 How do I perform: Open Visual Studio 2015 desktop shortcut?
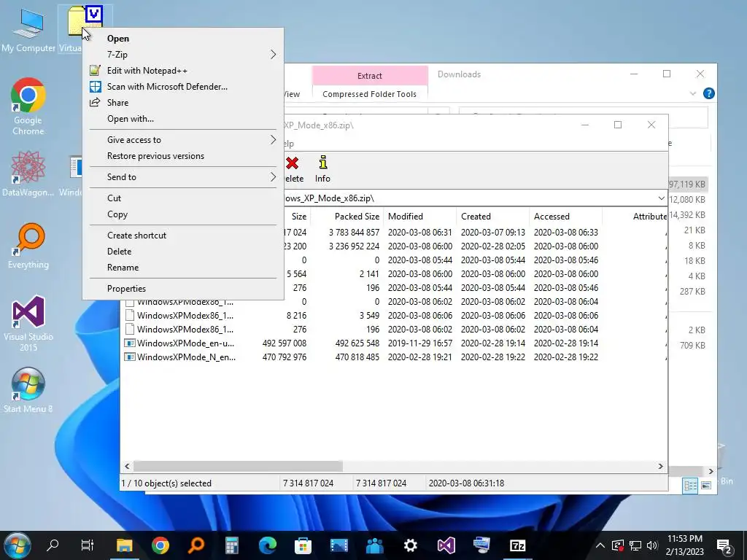click(x=28, y=323)
